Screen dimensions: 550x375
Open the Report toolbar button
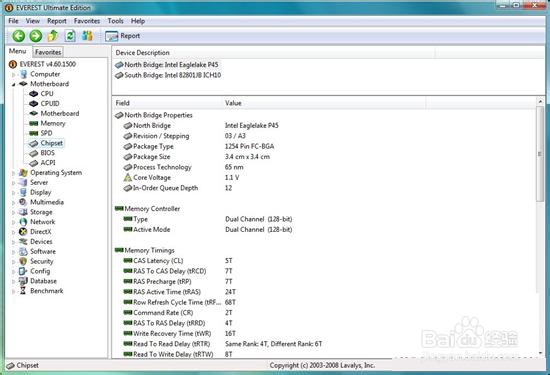(122, 36)
